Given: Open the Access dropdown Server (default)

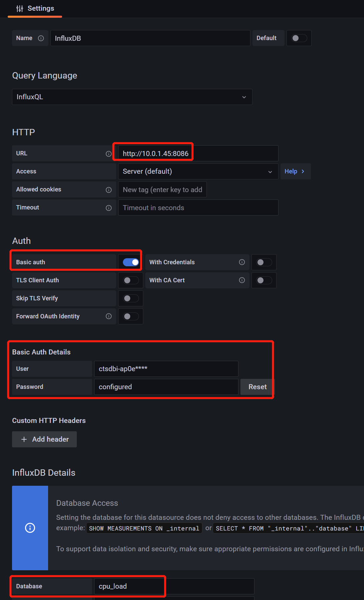Looking at the screenshot, I should 198,171.
